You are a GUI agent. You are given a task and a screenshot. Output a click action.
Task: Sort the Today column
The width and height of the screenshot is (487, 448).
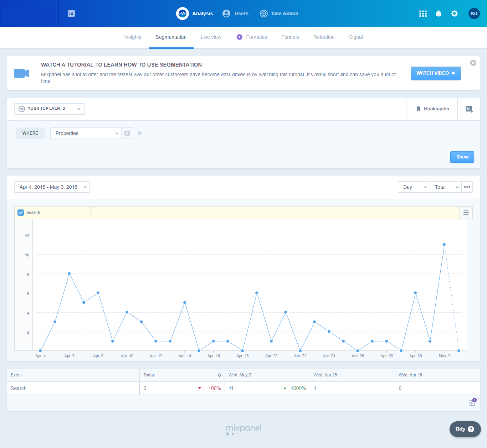(220, 375)
